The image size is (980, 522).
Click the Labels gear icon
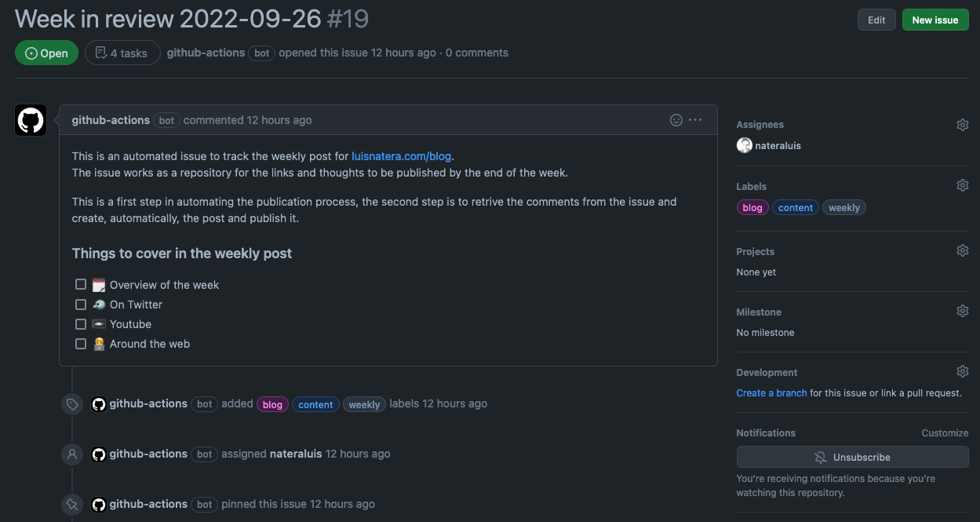point(963,186)
